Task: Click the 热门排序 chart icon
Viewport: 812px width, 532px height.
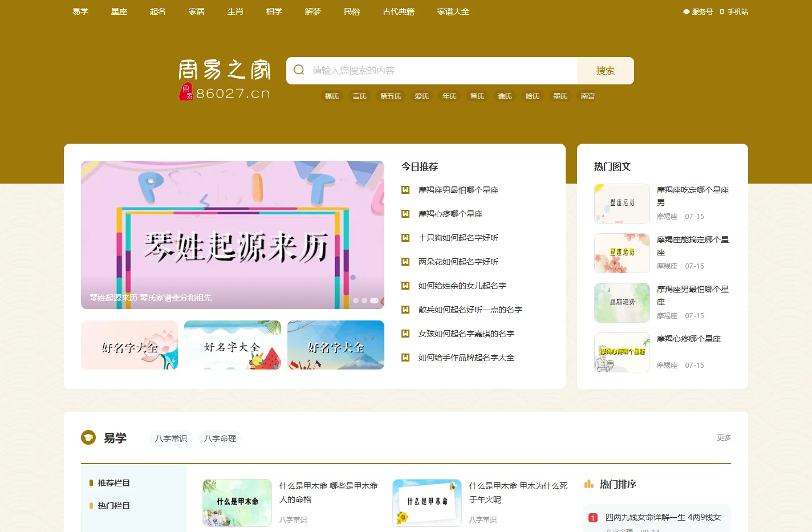Action: (x=589, y=484)
